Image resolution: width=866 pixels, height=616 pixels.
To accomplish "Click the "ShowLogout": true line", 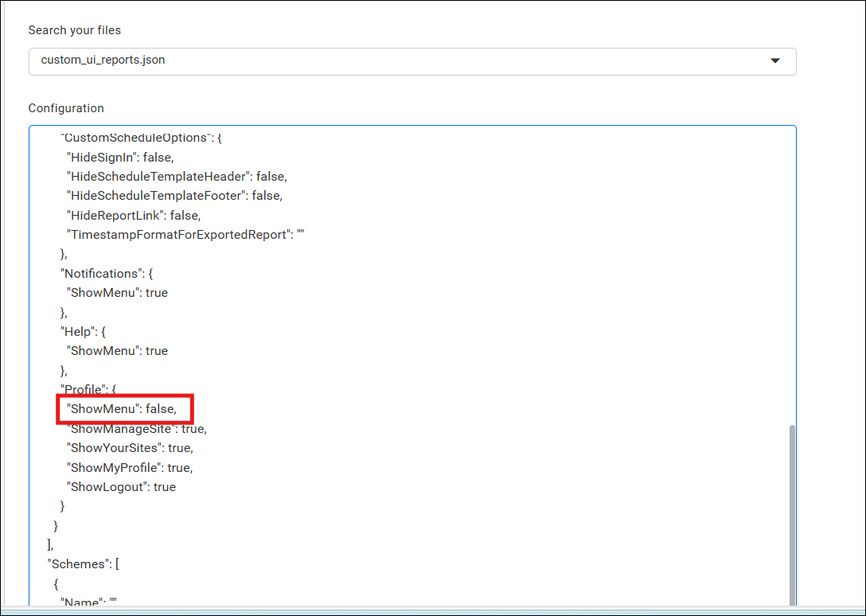I will pos(121,487).
